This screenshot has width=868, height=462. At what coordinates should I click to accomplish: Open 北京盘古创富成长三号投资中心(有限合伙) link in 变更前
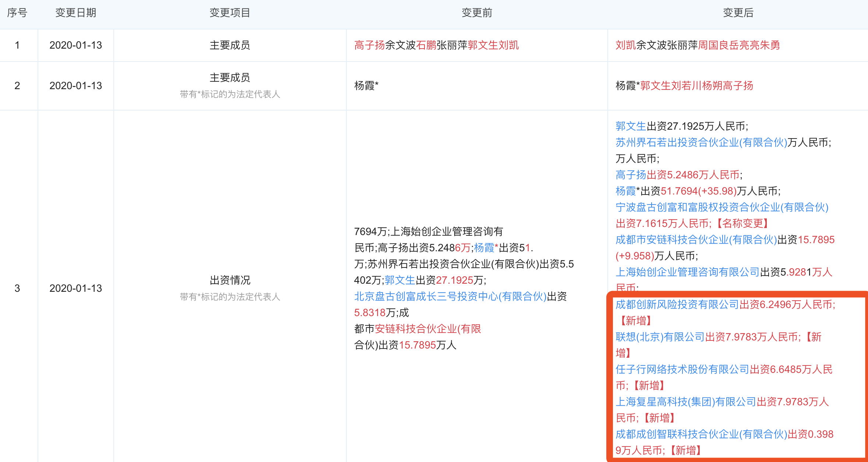(x=450, y=297)
